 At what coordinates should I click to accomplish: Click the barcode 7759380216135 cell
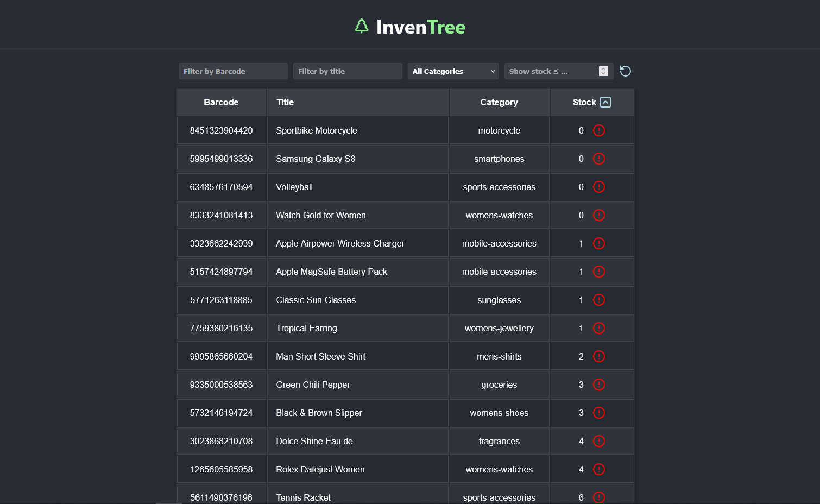(x=221, y=328)
